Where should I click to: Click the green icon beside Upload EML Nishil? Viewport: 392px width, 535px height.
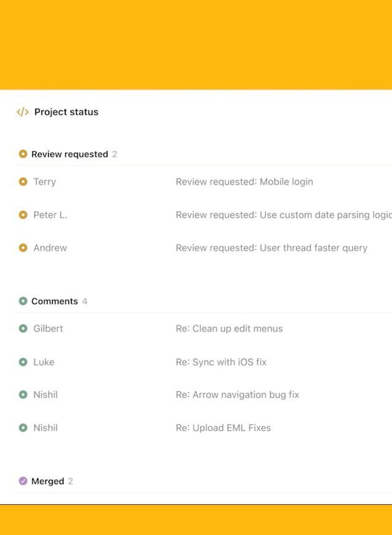(23, 428)
